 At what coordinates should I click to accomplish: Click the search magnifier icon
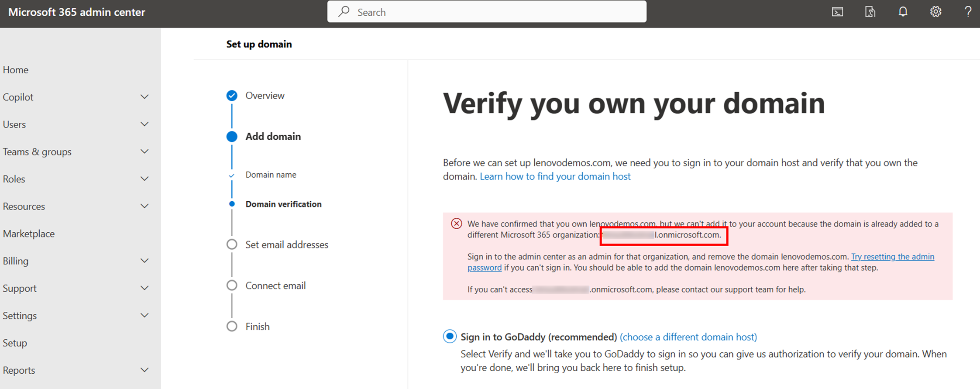344,11
